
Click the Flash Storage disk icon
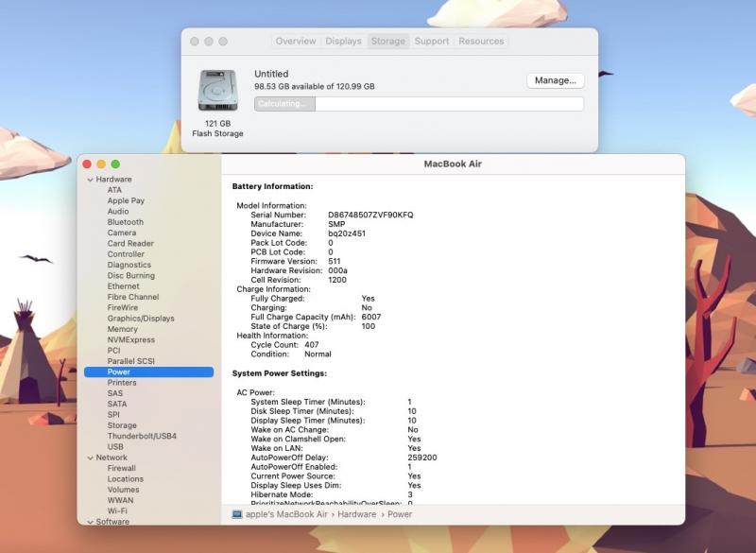coord(217,91)
